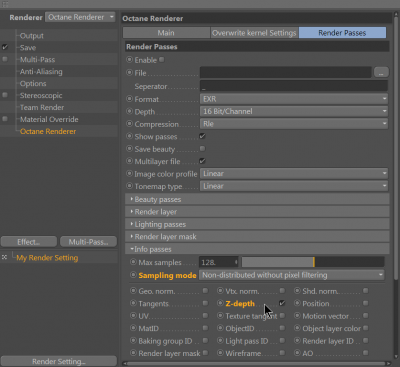Viewport: 400px width, 367px height.
Task: Select Octane Renderer in the settings list
Action: (x=48, y=131)
